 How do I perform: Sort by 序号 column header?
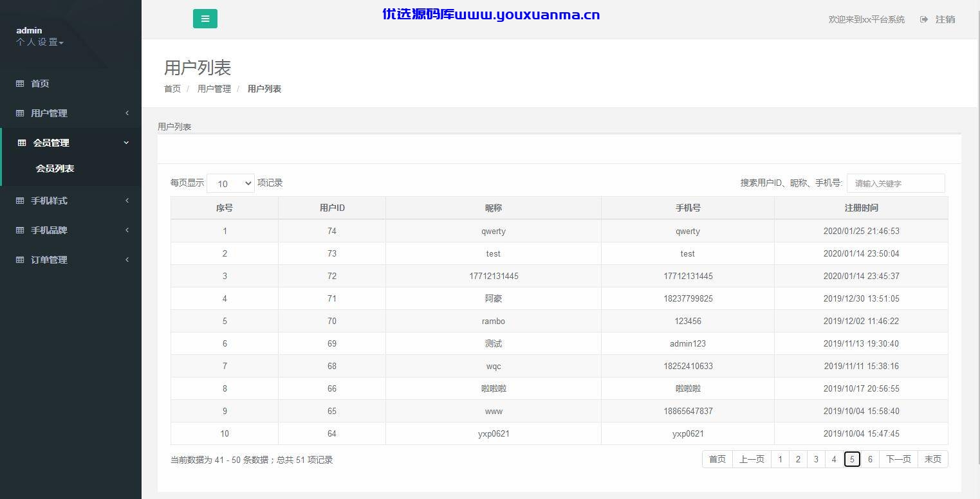[225, 208]
